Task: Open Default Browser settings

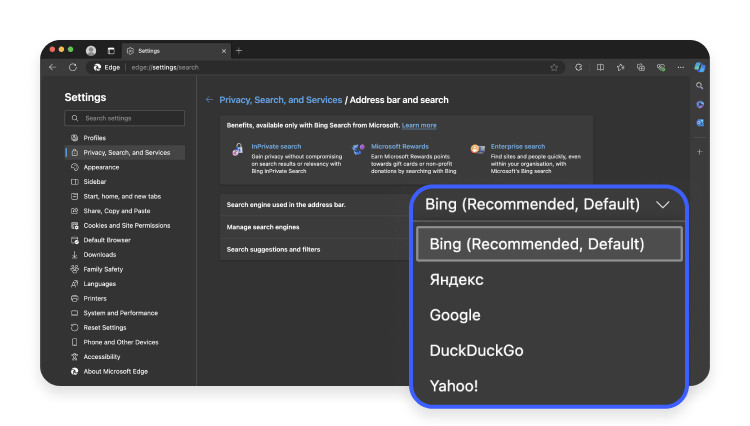Action: pos(125,240)
